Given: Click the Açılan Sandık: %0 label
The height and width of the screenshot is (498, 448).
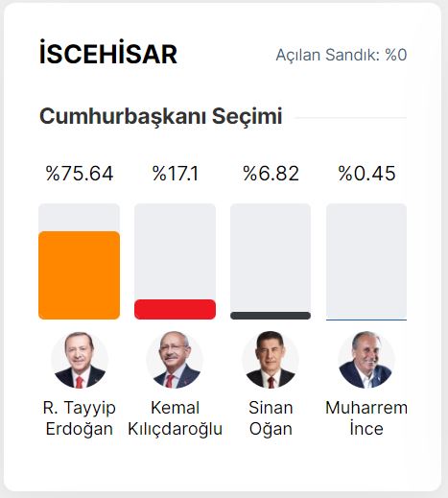Looking at the screenshot, I should (342, 55).
